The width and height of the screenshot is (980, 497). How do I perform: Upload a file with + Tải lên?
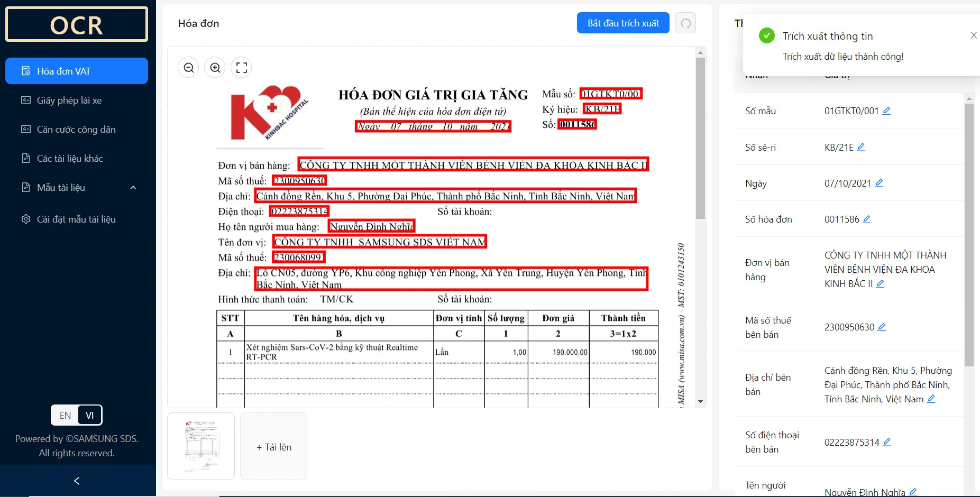pos(274,446)
